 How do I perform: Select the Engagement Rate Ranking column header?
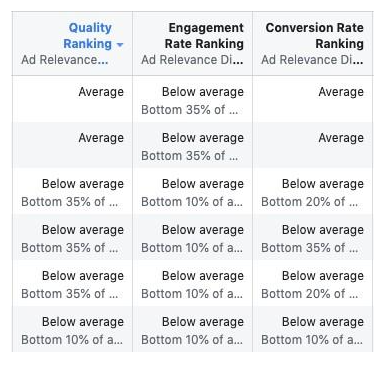pos(204,36)
